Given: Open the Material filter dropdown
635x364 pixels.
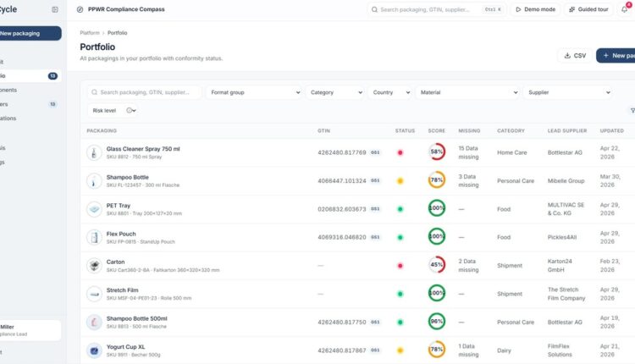Looking at the screenshot, I should [x=468, y=92].
